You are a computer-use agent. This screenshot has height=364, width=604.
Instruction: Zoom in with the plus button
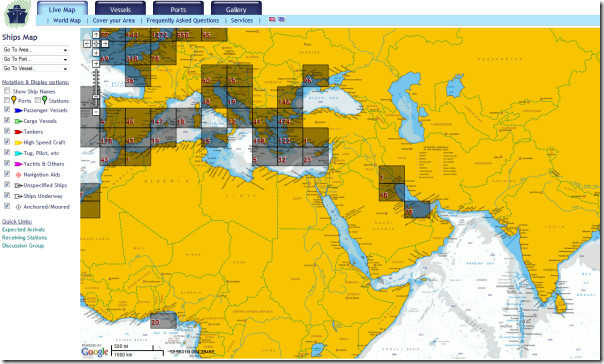96,64
